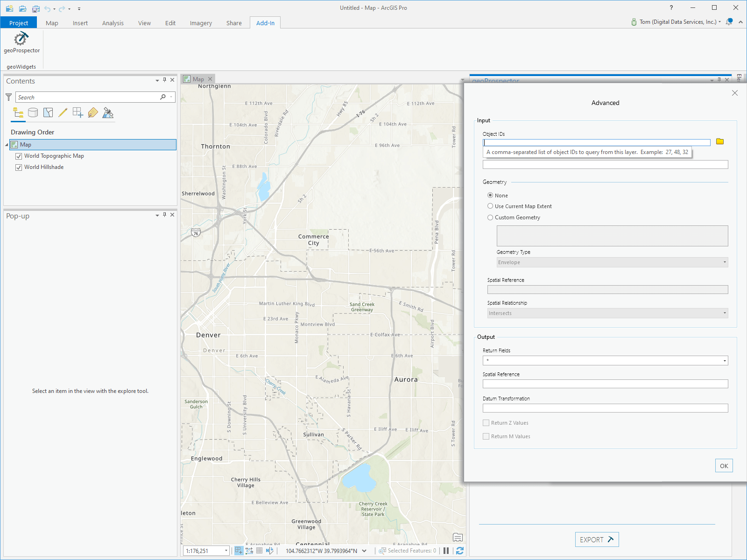This screenshot has width=747, height=560.
Task: Check Return Z Values
Action: tap(486, 423)
